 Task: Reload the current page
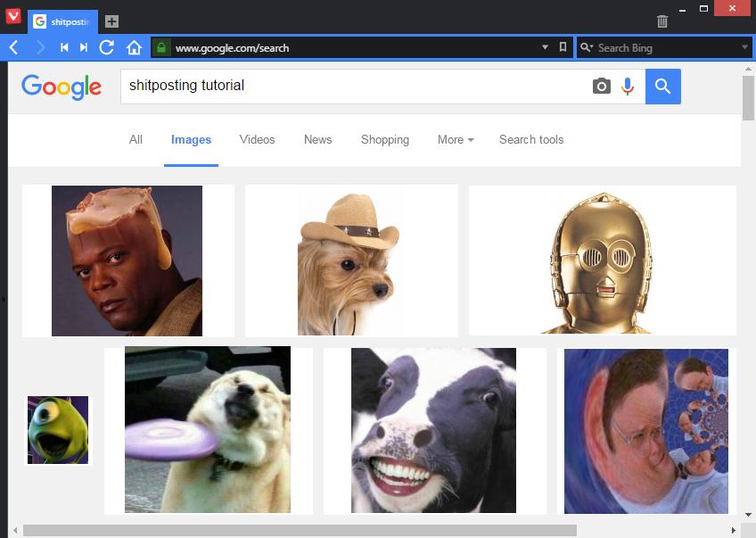tap(107, 47)
